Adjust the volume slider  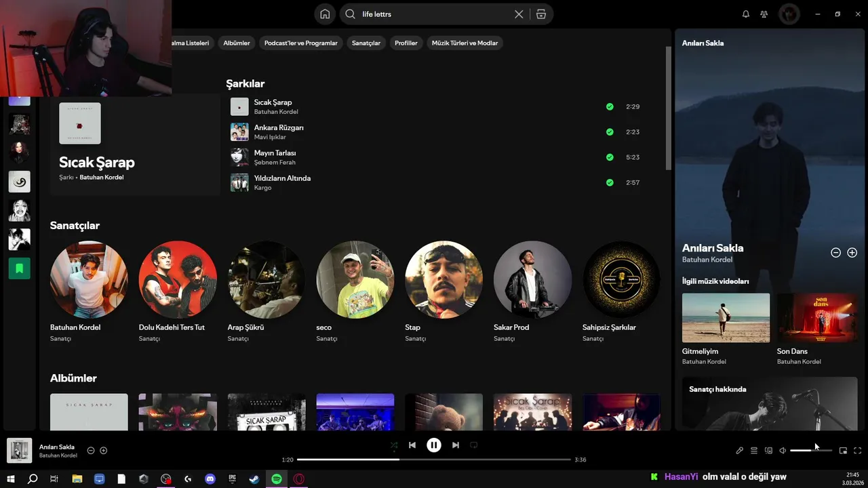click(811, 451)
